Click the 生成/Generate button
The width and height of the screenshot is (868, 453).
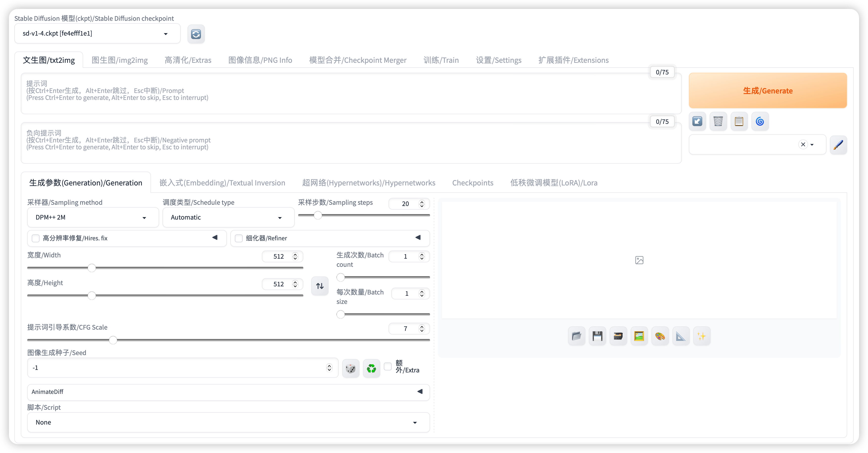(768, 90)
